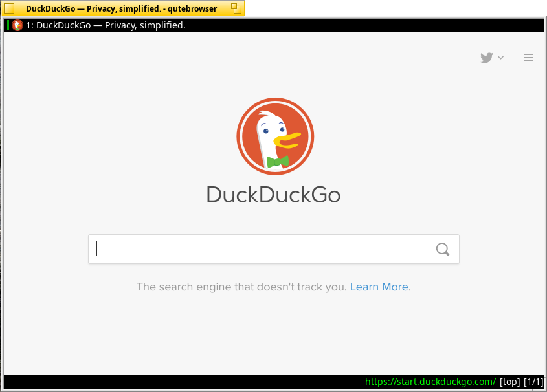Click the [1/1] tab counter

click(x=534, y=382)
